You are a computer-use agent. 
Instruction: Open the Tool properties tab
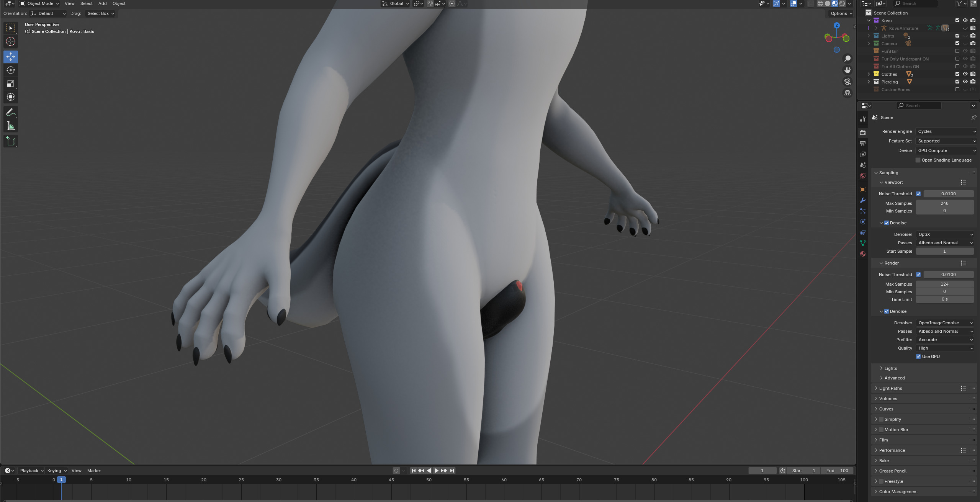pyautogui.click(x=862, y=119)
